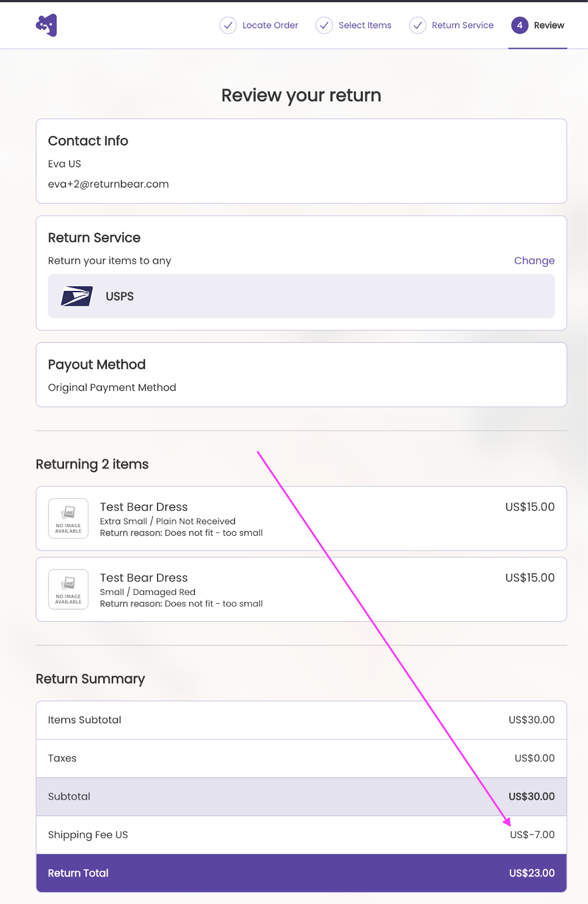Click the step 4 Review circle
The image size is (588, 904).
[519, 25]
